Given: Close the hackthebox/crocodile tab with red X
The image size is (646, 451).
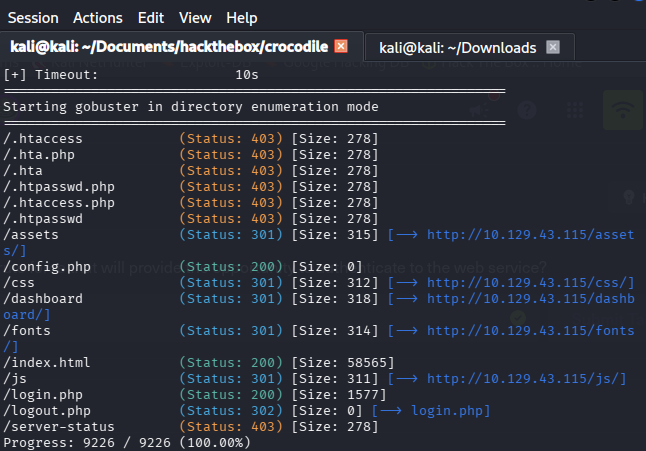Looking at the screenshot, I should point(341,46).
